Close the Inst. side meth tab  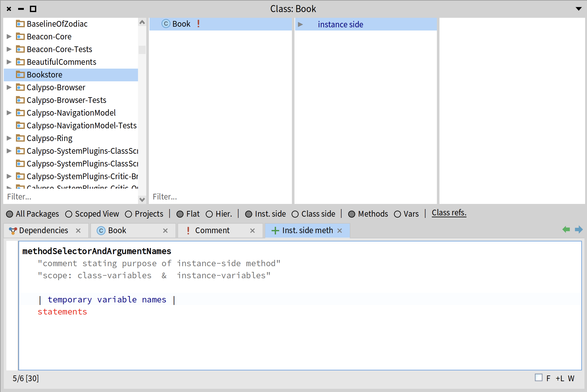pyautogui.click(x=340, y=231)
